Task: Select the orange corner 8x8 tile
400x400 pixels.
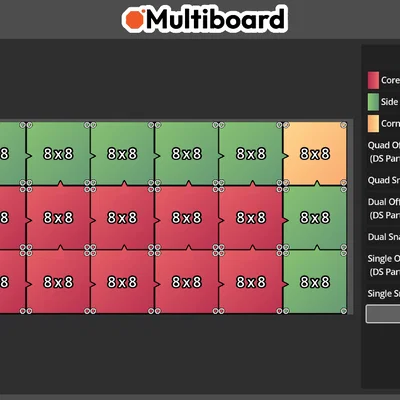Action: (x=315, y=154)
